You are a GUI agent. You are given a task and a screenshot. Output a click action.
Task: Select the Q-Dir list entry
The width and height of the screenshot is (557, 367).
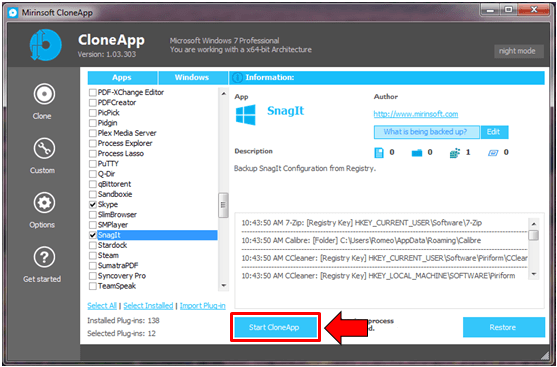[107, 174]
